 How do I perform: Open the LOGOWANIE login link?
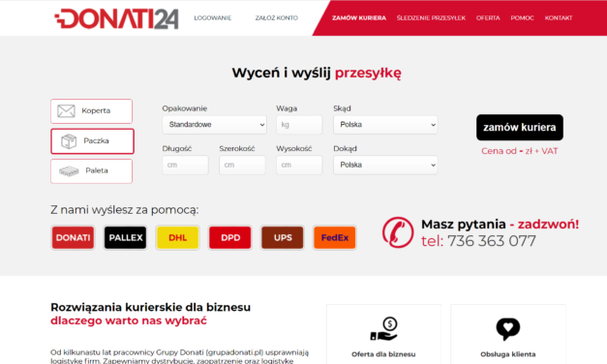[x=213, y=17]
